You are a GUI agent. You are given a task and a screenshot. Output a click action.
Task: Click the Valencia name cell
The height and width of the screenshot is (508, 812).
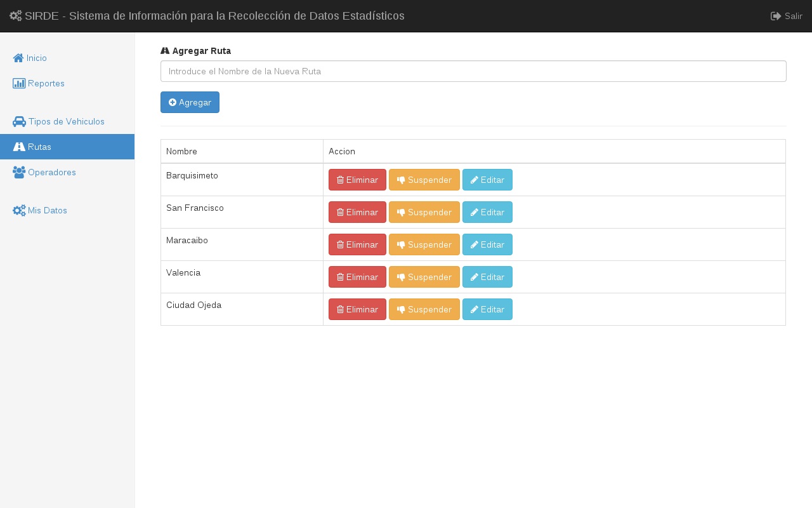[x=242, y=277]
